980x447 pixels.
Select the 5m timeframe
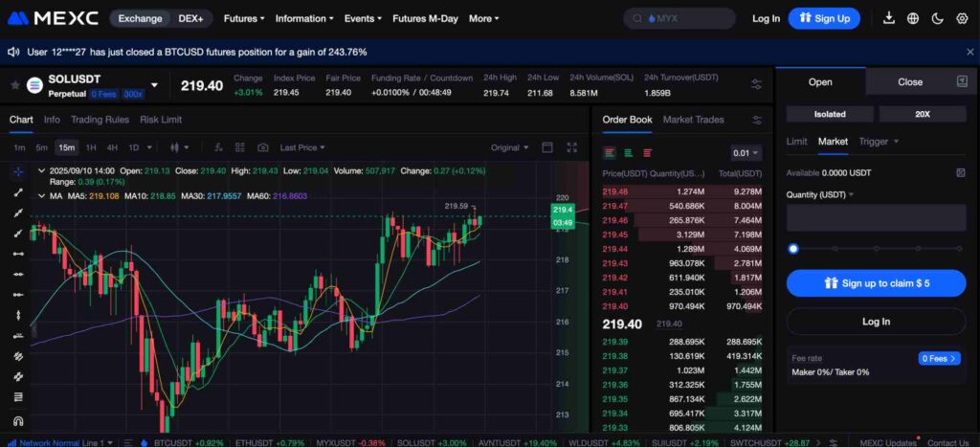tap(41, 147)
